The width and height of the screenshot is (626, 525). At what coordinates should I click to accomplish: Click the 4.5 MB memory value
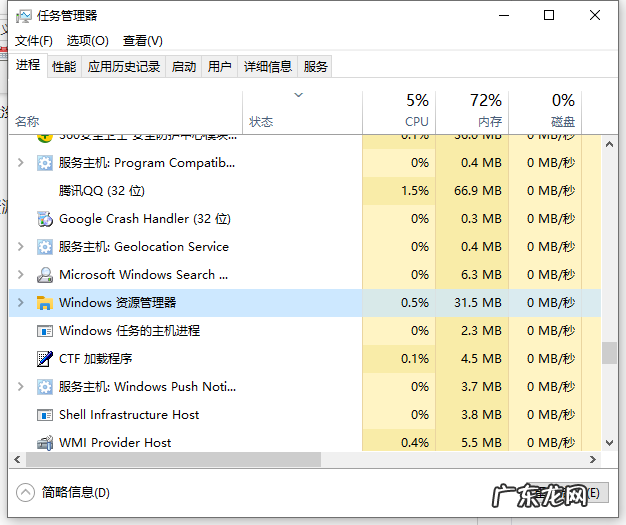click(481, 359)
